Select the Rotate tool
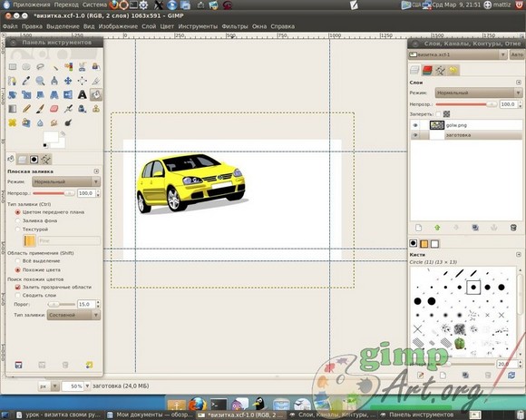This screenshot has width=526, height=420. (x=13, y=95)
